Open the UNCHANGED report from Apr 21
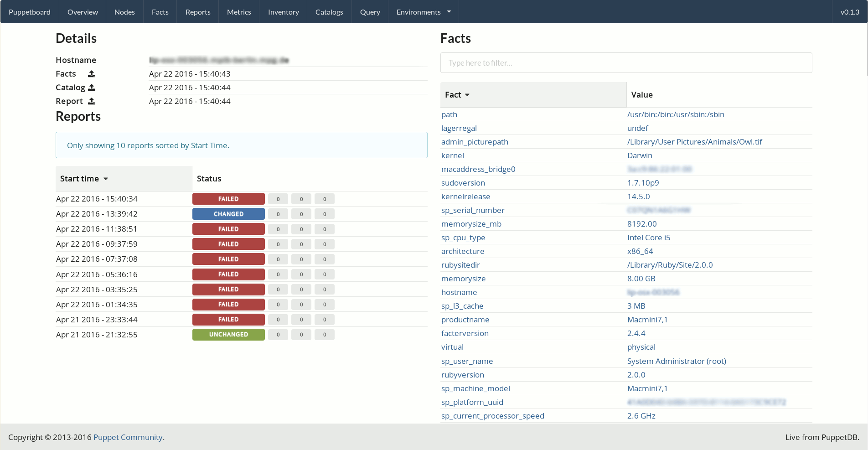Viewport: 868px width, 450px height. (x=228, y=335)
